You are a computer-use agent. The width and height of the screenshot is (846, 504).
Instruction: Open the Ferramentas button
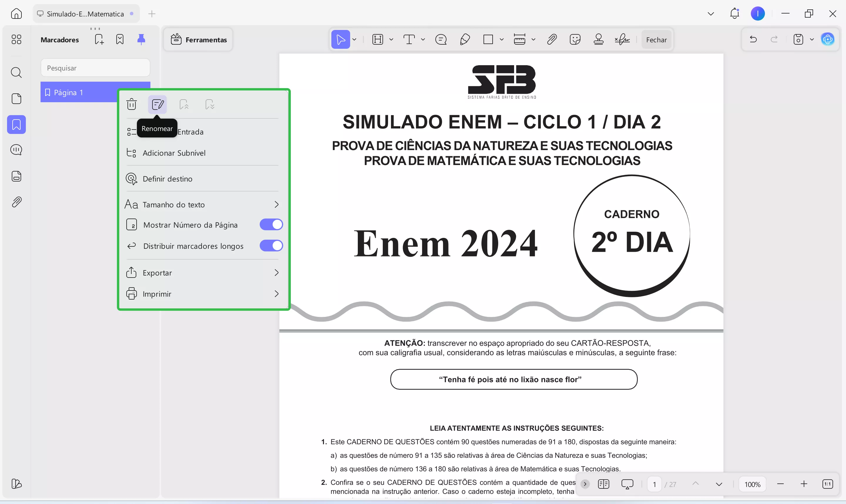point(198,40)
